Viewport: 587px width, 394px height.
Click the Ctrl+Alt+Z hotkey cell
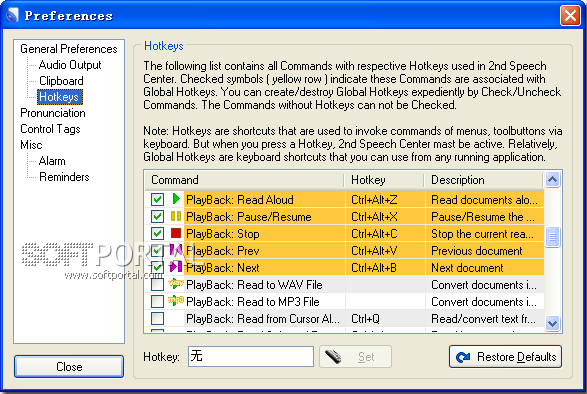coord(385,200)
